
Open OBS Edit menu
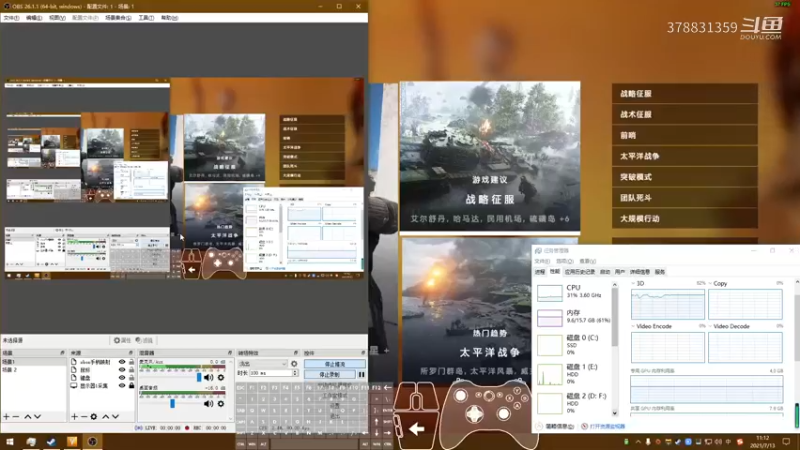point(34,18)
